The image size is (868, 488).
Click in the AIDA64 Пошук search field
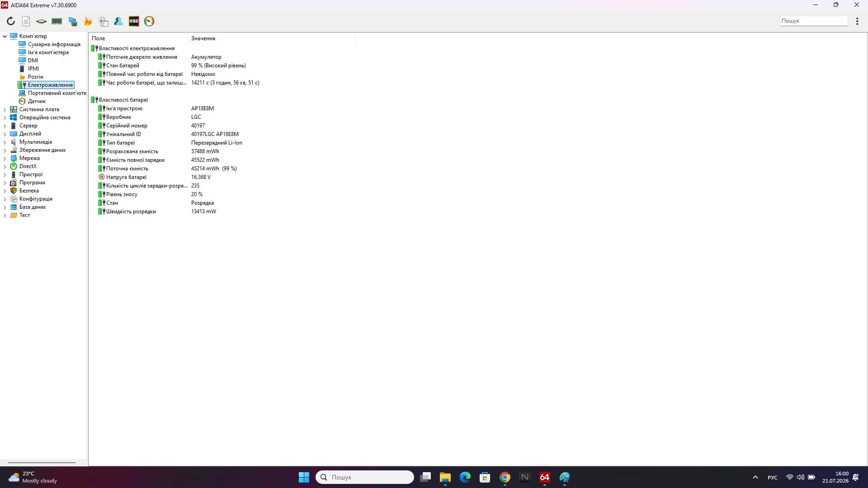point(814,21)
